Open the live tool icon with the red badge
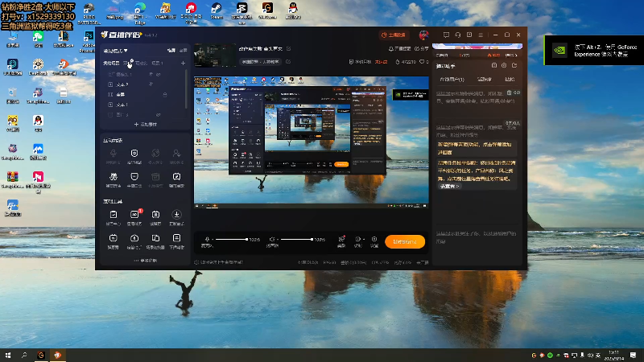Image resolution: width=644 pixels, height=362 pixels. pyautogui.click(x=134, y=214)
